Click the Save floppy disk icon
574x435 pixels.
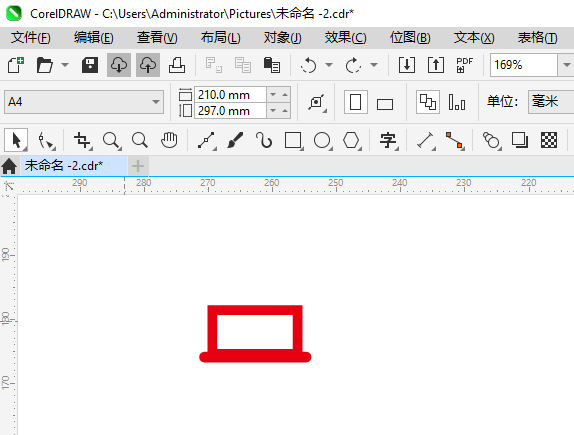click(x=90, y=65)
